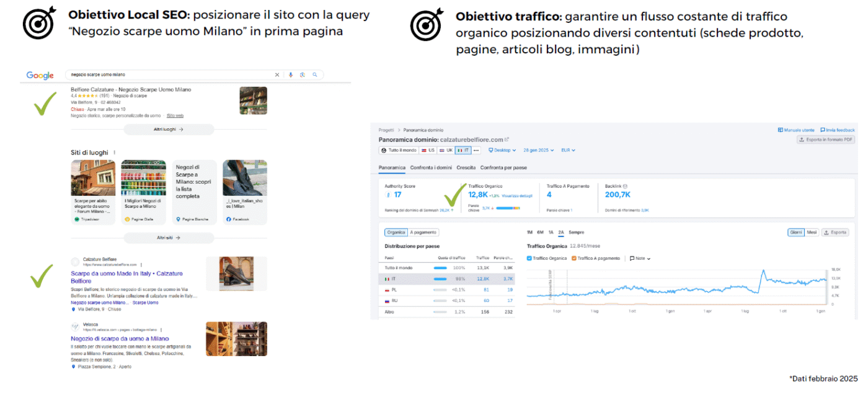The image size is (868, 400).
Task: Open the three-dot menu next to 'Siti di luoghi'
Action: pyautogui.click(x=114, y=153)
